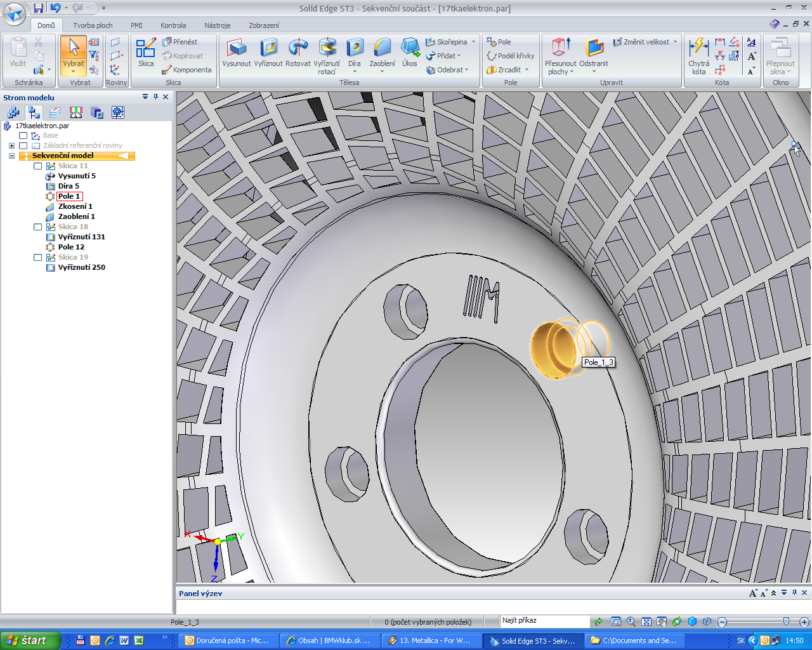Check the Base checkbox in model tree
Viewport: 812px width, 650px height.
point(23,135)
